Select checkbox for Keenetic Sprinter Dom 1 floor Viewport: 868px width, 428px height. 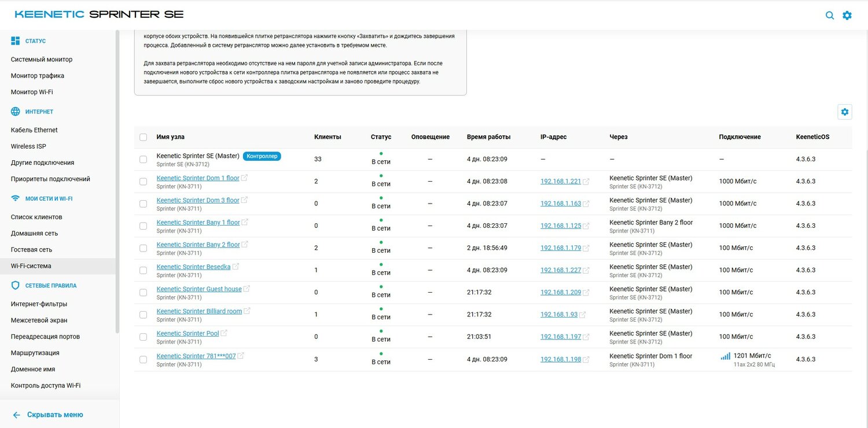(x=144, y=182)
